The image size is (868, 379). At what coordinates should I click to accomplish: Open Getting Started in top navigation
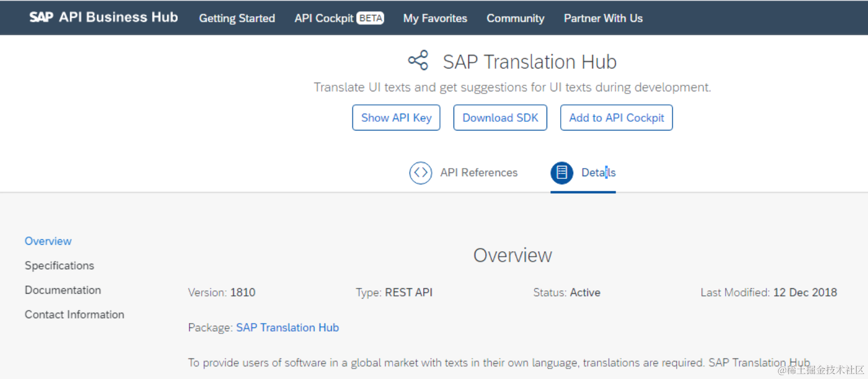tap(237, 18)
